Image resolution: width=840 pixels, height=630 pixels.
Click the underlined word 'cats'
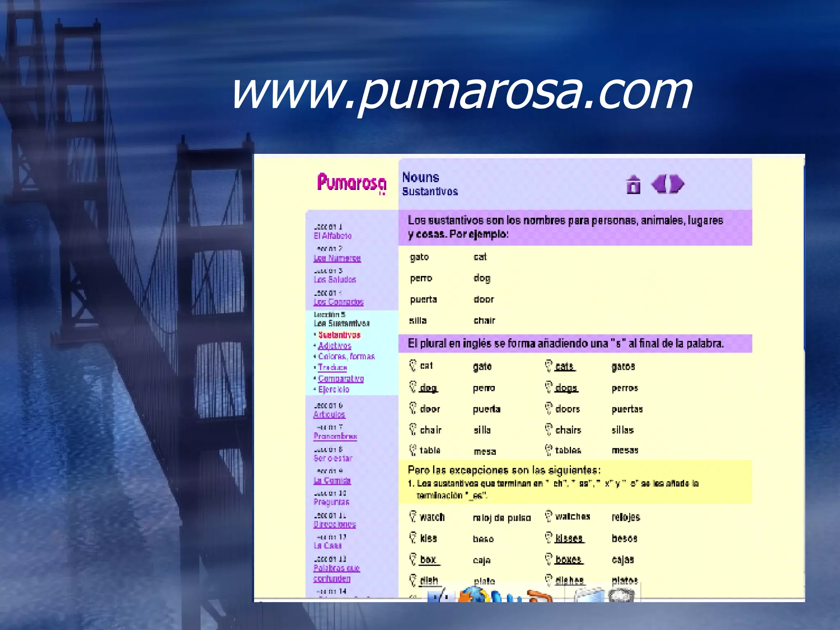(x=565, y=366)
